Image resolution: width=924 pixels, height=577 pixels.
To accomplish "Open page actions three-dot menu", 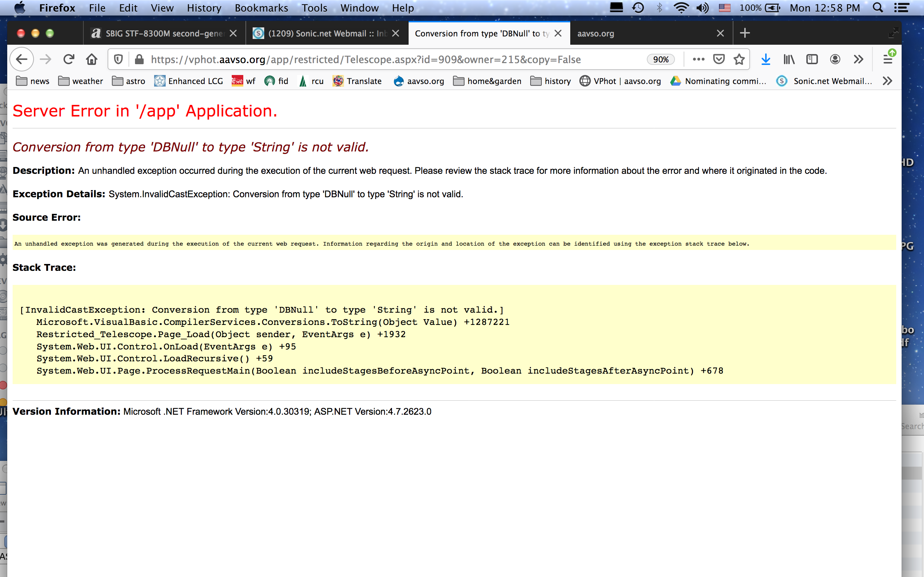I will (698, 60).
